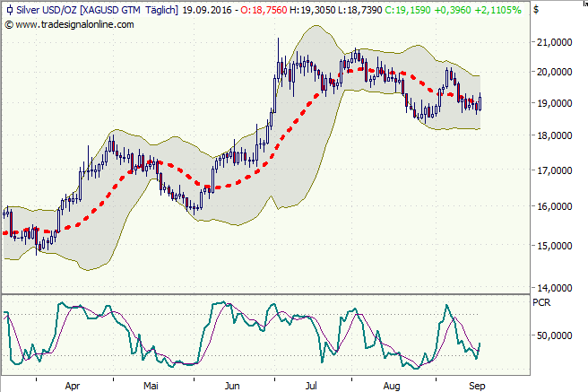Image resolution: width=588 pixels, height=392 pixels.
Task: Open the www.tradesignalonline.com copyright link
Action: coord(70,25)
